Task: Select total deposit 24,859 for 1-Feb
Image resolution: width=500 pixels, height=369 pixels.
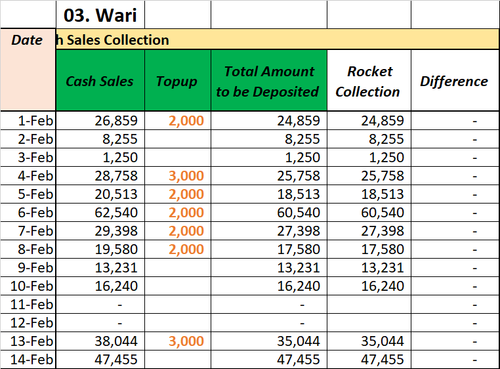Action: [269, 120]
